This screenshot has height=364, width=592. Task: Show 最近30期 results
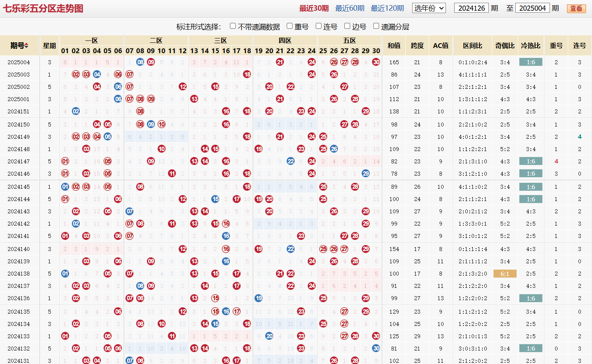coord(314,8)
